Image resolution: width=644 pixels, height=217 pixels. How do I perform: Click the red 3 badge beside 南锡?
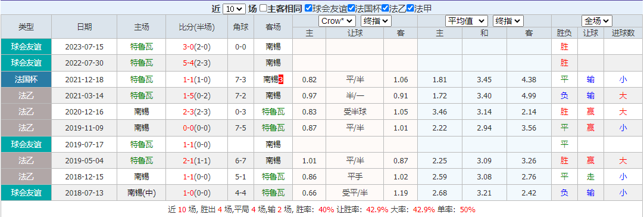point(280,79)
